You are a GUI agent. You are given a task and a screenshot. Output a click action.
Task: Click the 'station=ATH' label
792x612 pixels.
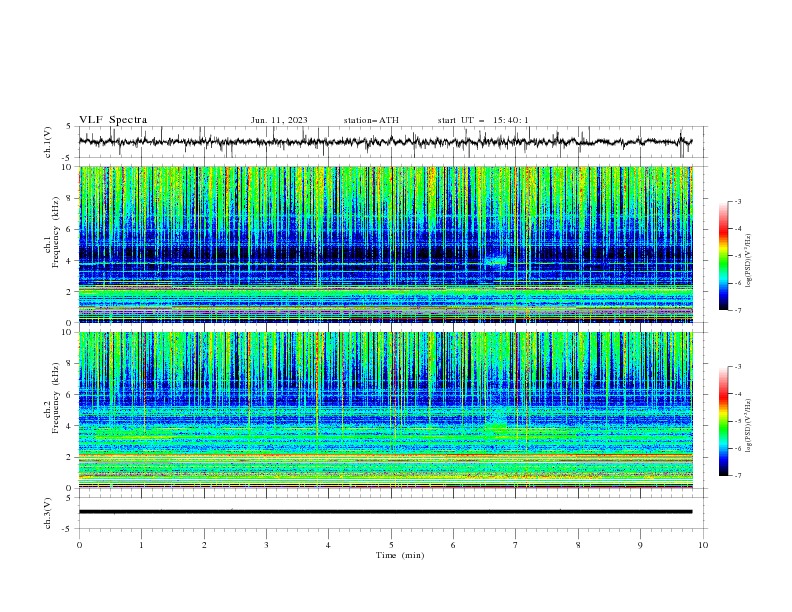pyautogui.click(x=371, y=120)
